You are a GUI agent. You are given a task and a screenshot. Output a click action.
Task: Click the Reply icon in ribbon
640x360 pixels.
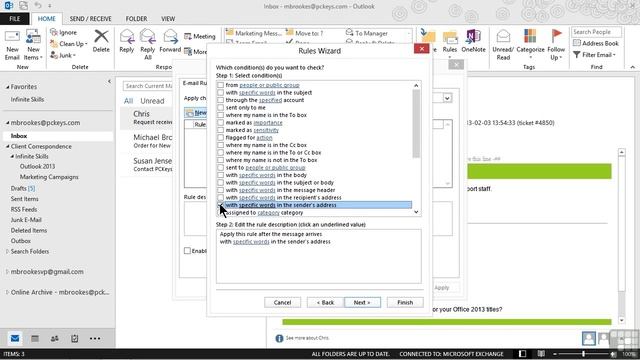point(127,36)
